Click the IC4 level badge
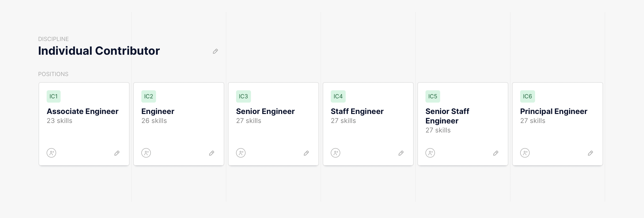The height and width of the screenshot is (218, 644). click(338, 96)
